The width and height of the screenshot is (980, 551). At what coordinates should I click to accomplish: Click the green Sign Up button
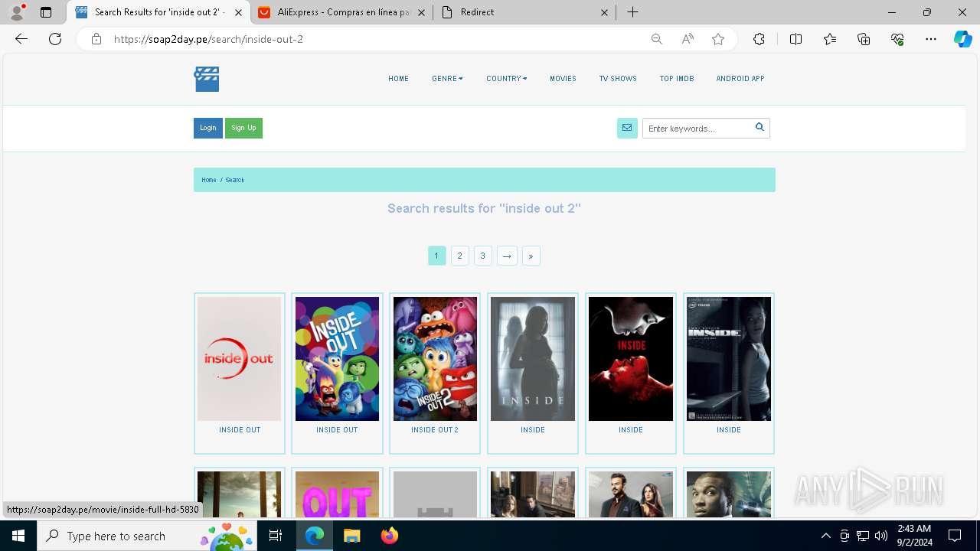[x=243, y=128]
